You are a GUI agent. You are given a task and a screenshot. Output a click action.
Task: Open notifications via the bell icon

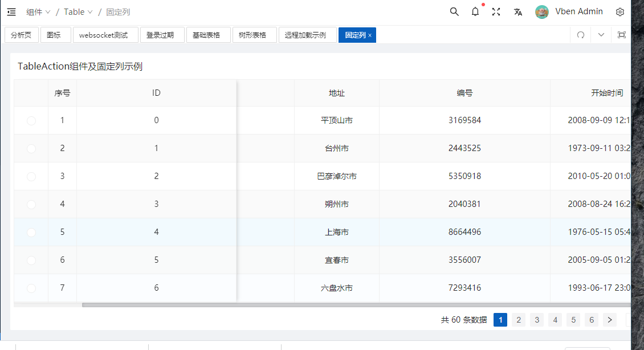point(475,11)
